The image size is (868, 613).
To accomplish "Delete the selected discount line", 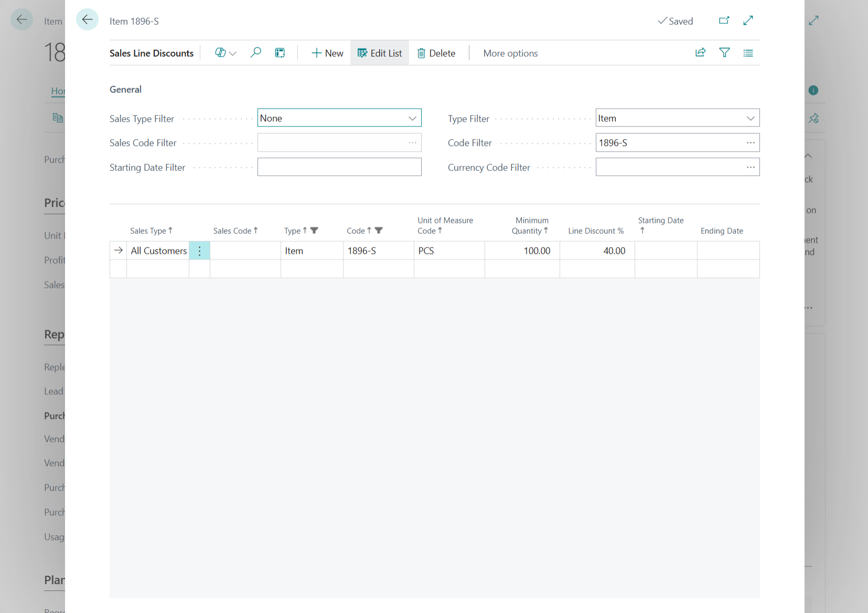I will pos(436,53).
